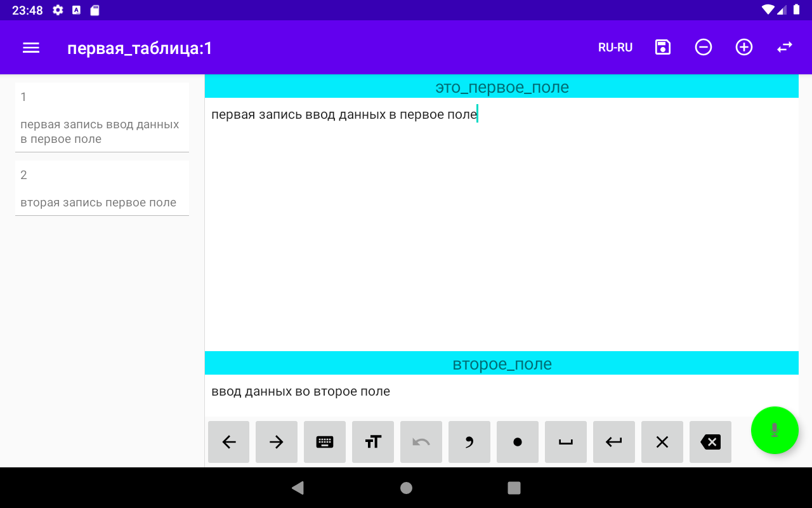Viewport: 812px width, 508px height.
Task: Show the on-screen keyboard with the keyboard icon
Action: point(325,442)
